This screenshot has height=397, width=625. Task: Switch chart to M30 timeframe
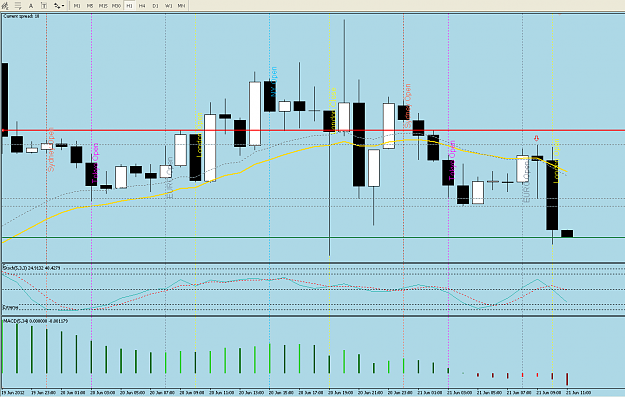point(116,6)
